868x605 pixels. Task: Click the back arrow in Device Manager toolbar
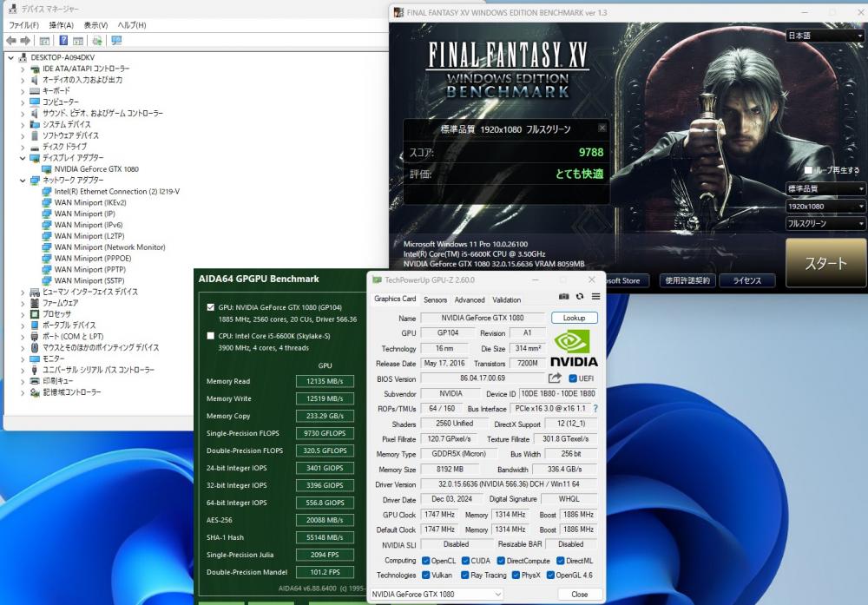click(11, 41)
